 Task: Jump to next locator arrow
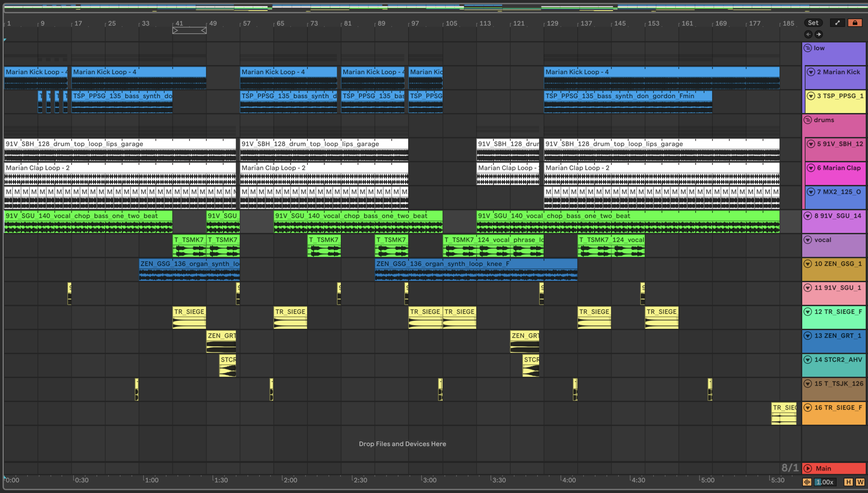point(818,34)
